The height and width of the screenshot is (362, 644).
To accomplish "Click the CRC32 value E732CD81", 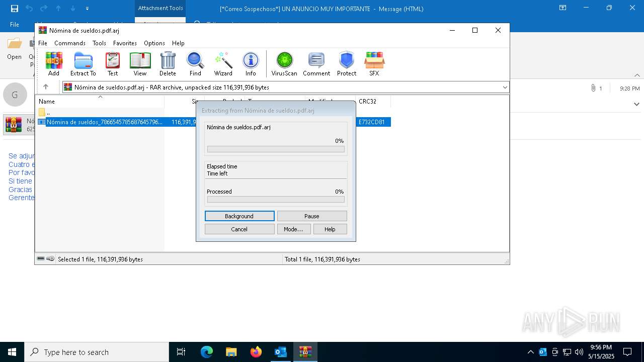I will 372,122.
